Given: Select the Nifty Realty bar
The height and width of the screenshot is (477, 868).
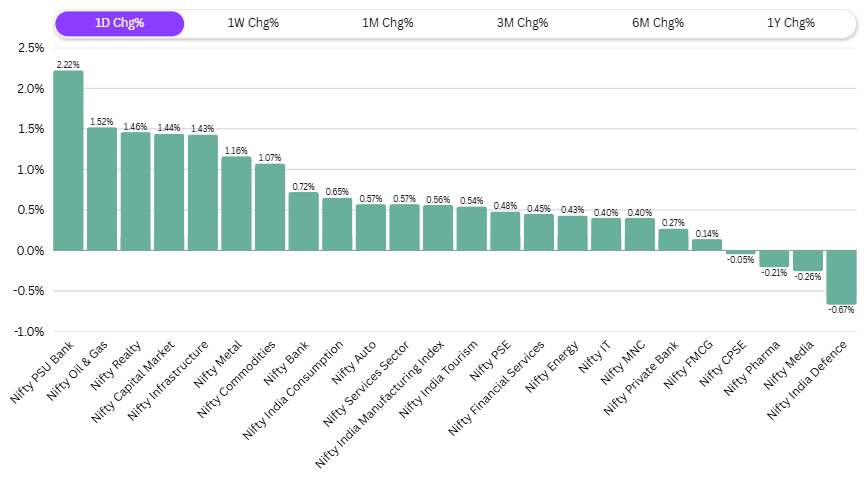Looking at the screenshot, I should (x=135, y=191).
